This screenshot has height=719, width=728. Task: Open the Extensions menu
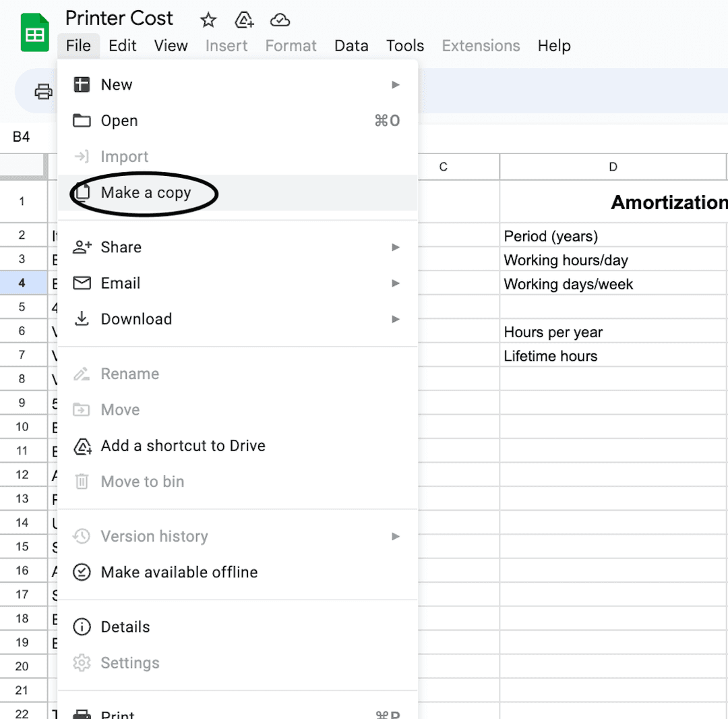tap(481, 45)
